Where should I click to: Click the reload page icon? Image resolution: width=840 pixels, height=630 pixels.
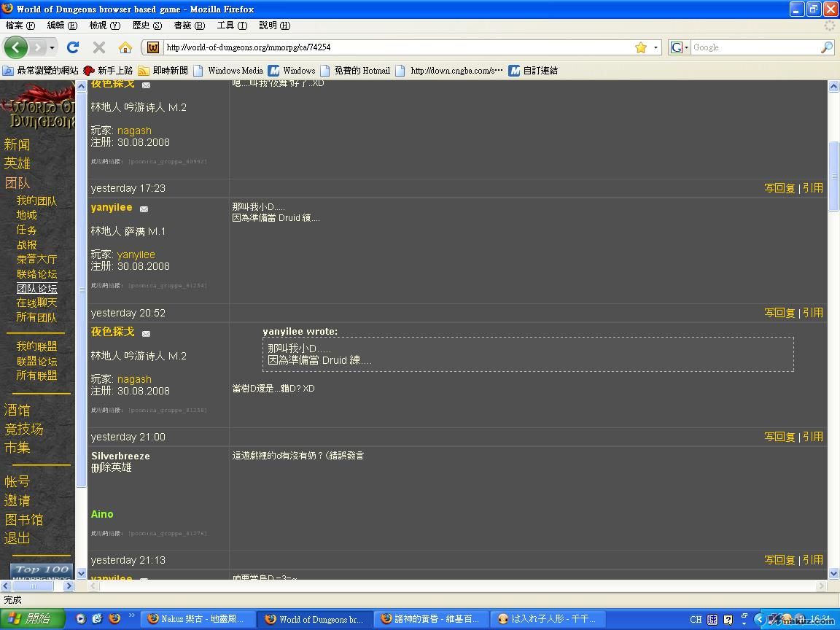73,47
